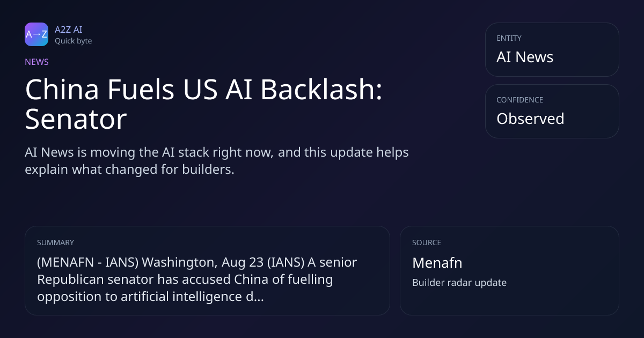Click the AI News entity value
The width and height of the screenshot is (644, 338).
(x=525, y=57)
